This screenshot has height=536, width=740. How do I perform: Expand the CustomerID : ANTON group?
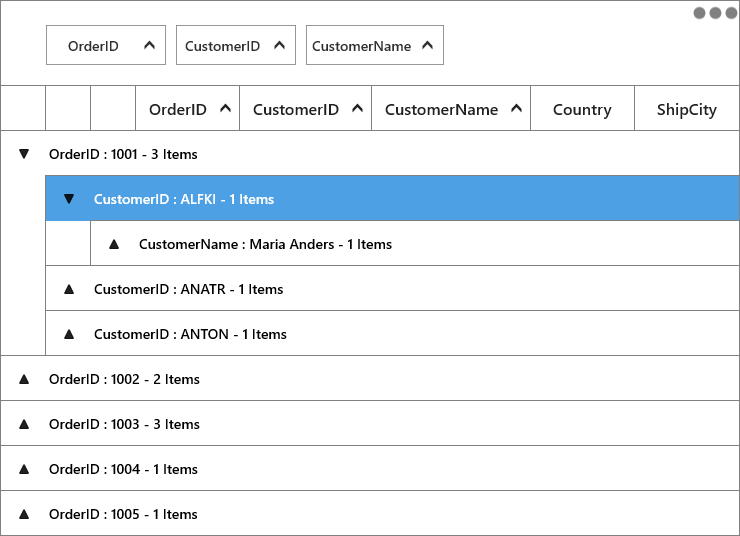69,334
